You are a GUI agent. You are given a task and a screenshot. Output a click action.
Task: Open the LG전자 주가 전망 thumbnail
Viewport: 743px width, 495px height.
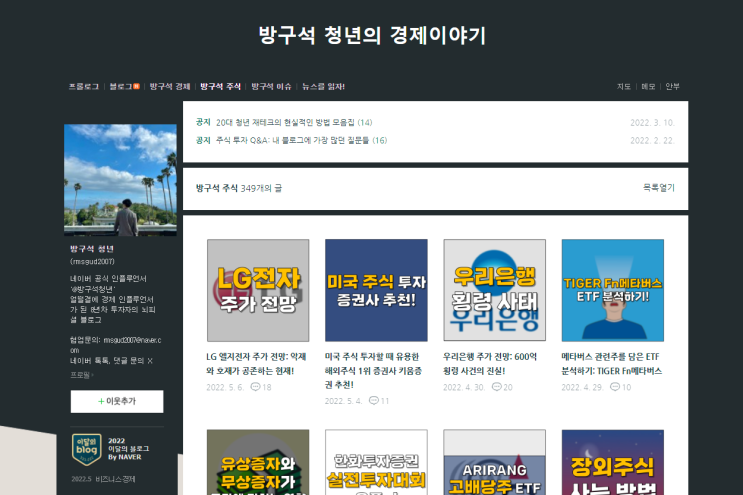[258, 290]
